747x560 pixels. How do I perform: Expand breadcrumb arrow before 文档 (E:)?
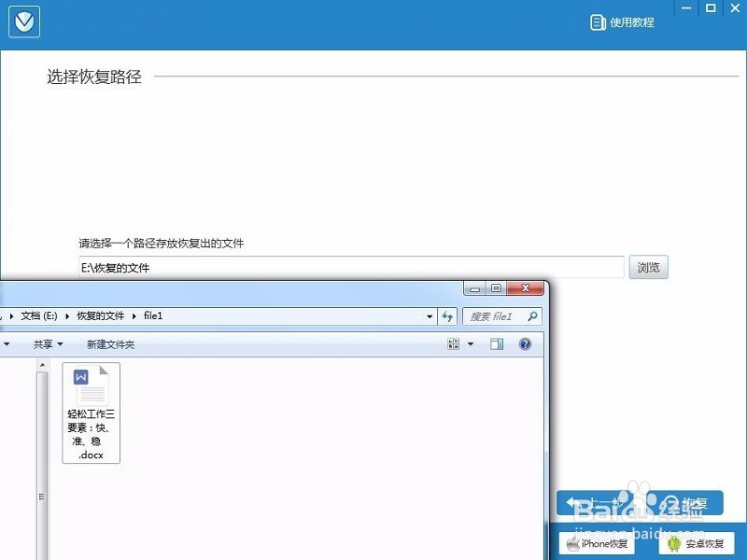pyautogui.click(x=11, y=316)
